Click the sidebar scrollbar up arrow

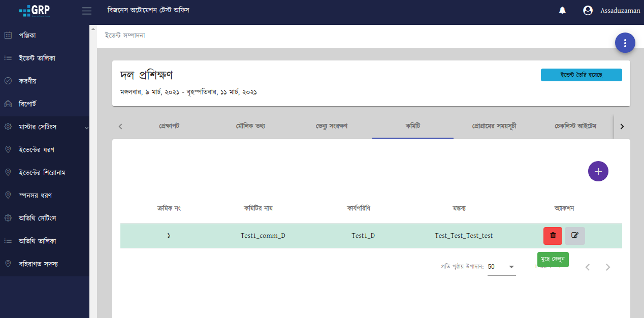pos(93,29)
